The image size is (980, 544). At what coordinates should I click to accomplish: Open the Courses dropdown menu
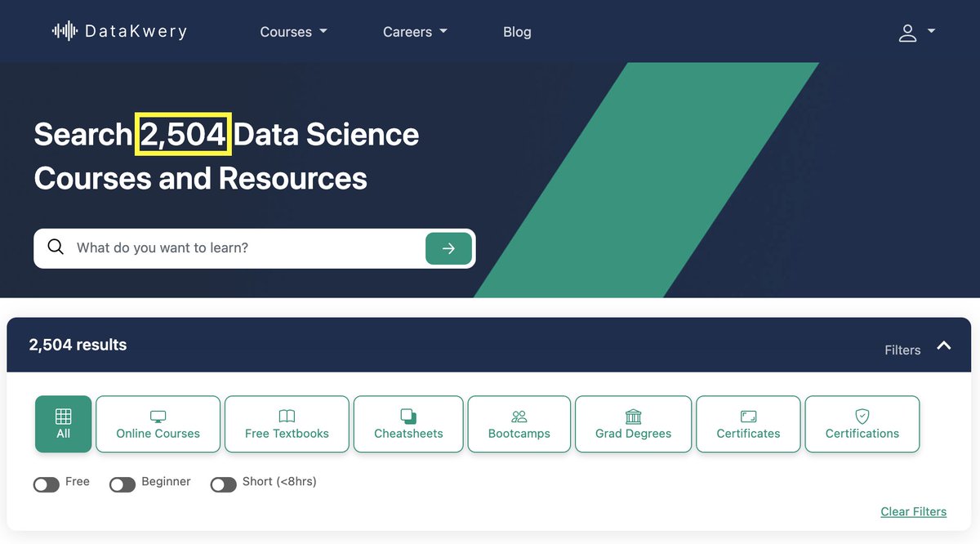click(293, 32)
